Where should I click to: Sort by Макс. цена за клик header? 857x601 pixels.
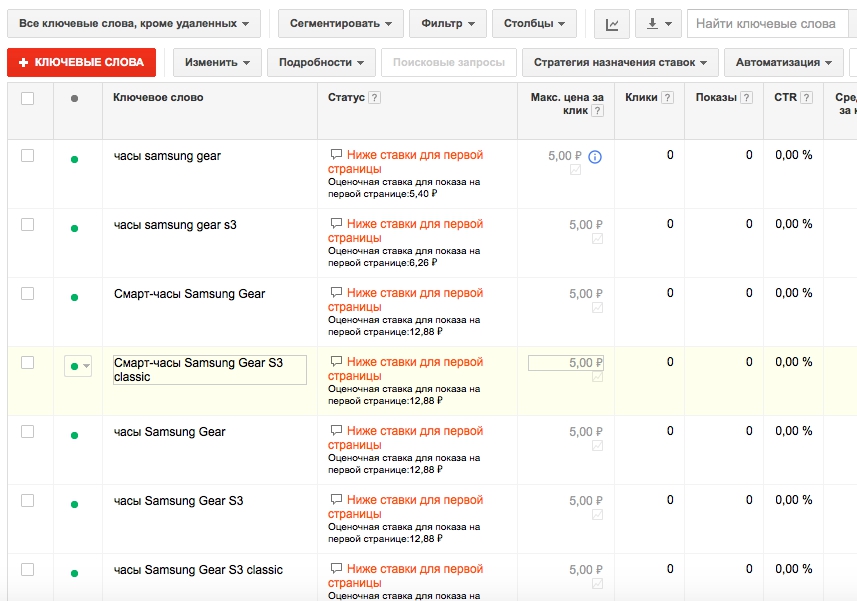click(x=567, y=104)
